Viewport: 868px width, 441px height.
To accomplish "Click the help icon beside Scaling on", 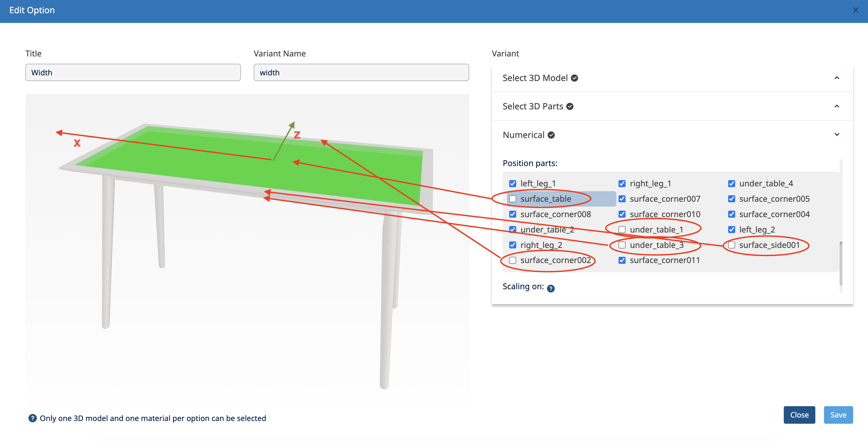I will click(x=550, y=289).
